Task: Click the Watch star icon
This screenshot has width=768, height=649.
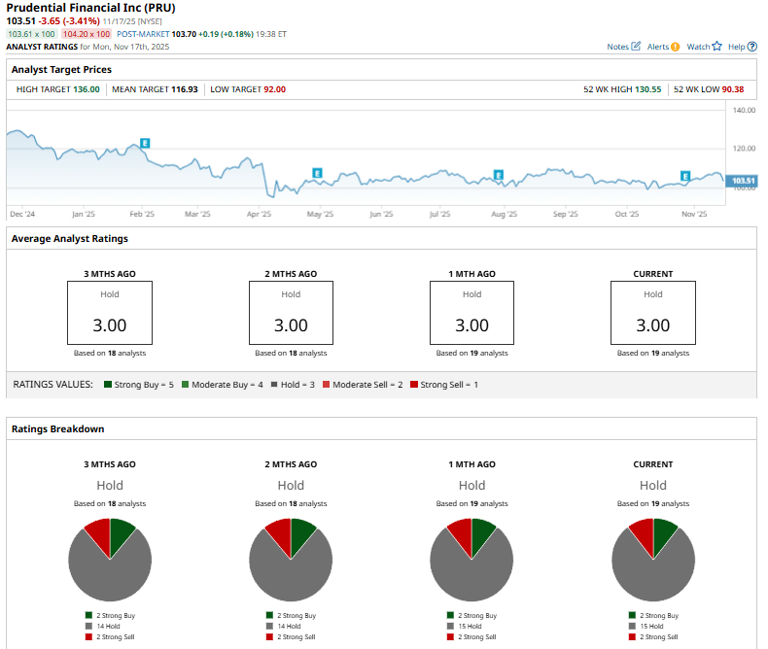Action: 716,47
